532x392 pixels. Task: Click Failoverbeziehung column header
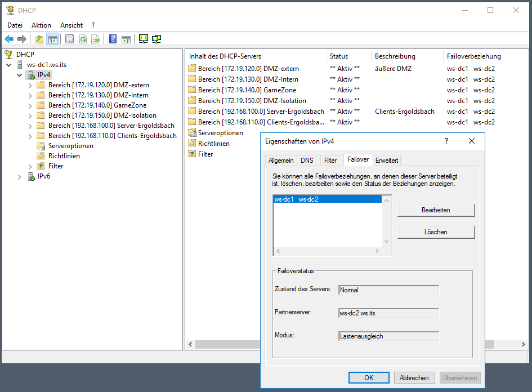pyautogui.click(x=473, y=56)
